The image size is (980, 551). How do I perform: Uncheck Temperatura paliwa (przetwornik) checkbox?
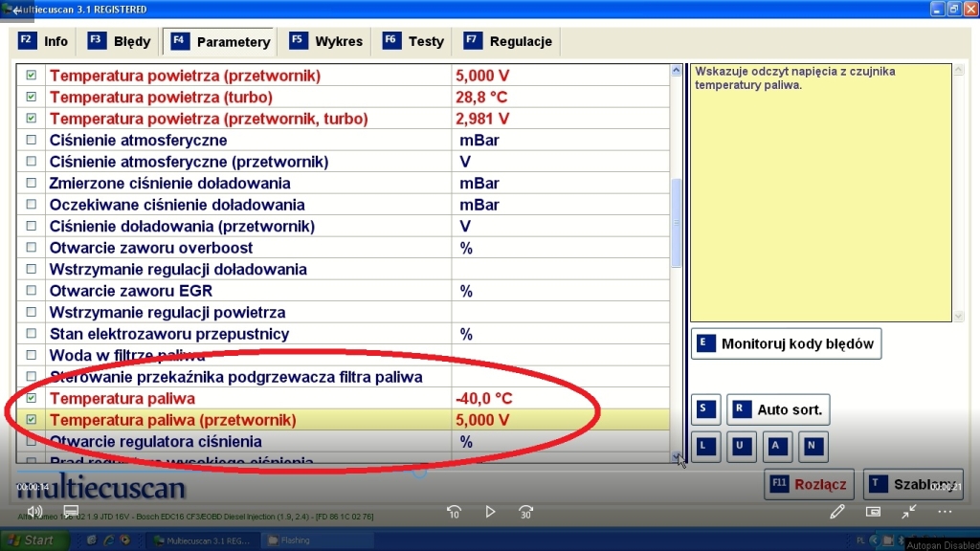coord(32,420)
